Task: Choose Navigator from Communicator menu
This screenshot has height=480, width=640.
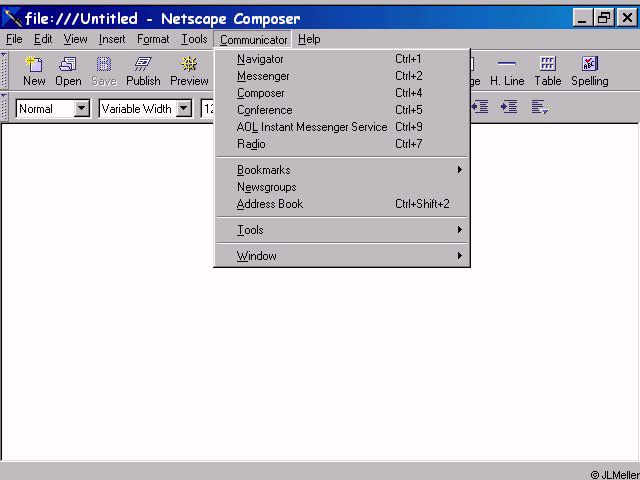Action: [x=342, y=59]
